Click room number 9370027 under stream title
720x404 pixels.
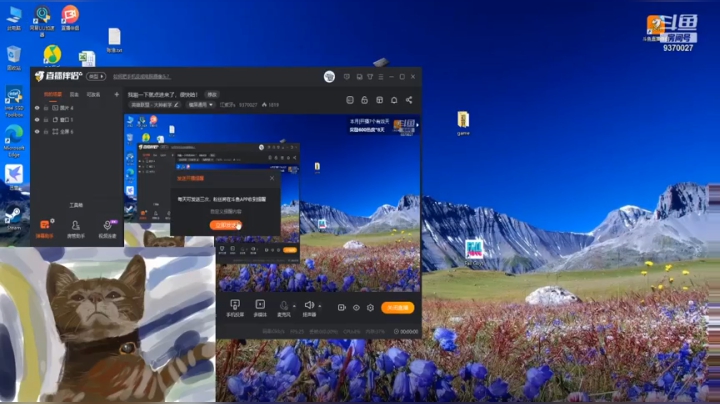click(248, 105)
